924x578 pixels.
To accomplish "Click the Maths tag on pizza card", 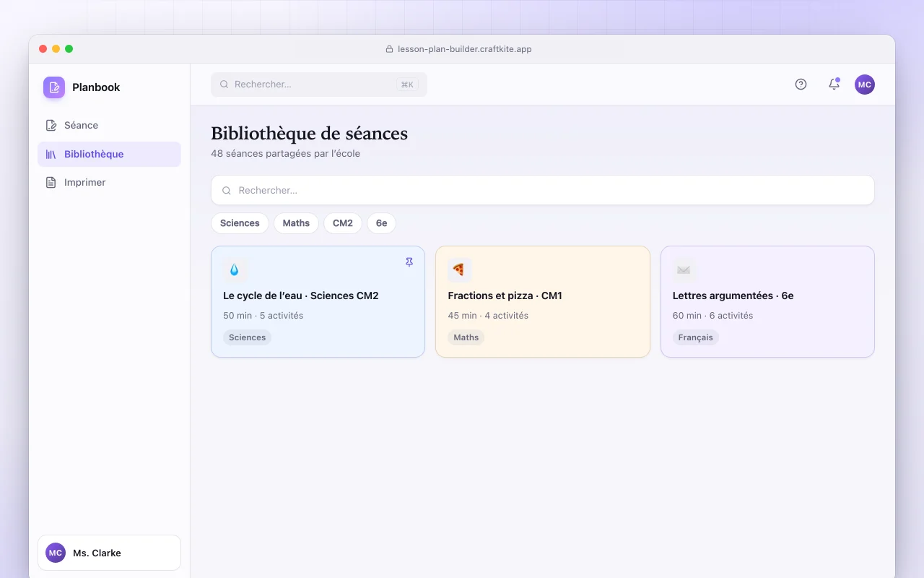I will (466, 337).
